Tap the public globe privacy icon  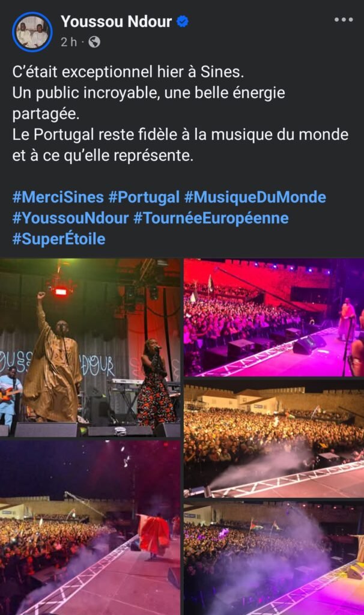pyautogui.click(x=94, y=41)
